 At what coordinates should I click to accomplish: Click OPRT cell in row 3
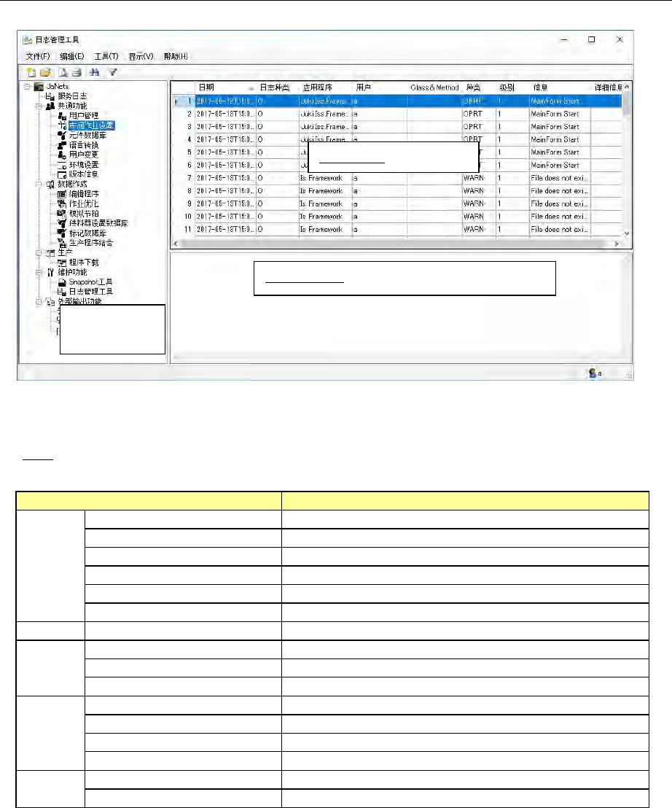tap(479, 127)
